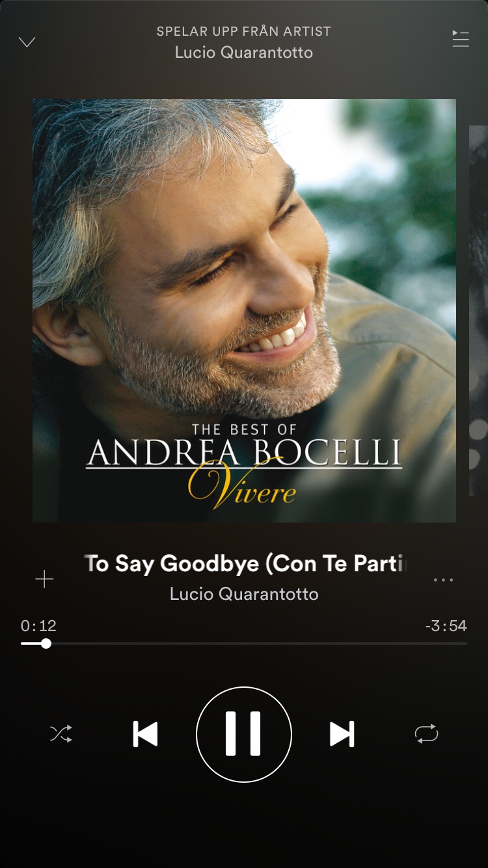Tap the Andrea Bocelli Vivere album cover

pos(244,310)
